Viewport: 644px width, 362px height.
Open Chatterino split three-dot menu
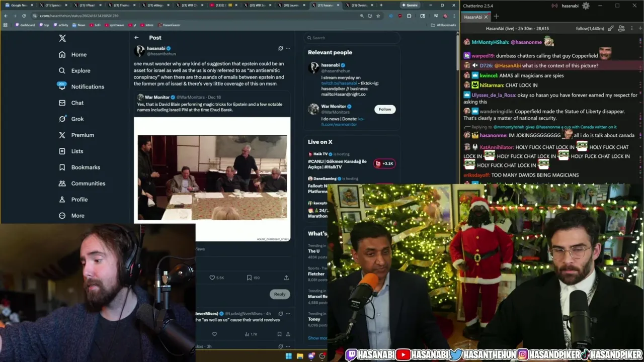click(x=631, y=29)
